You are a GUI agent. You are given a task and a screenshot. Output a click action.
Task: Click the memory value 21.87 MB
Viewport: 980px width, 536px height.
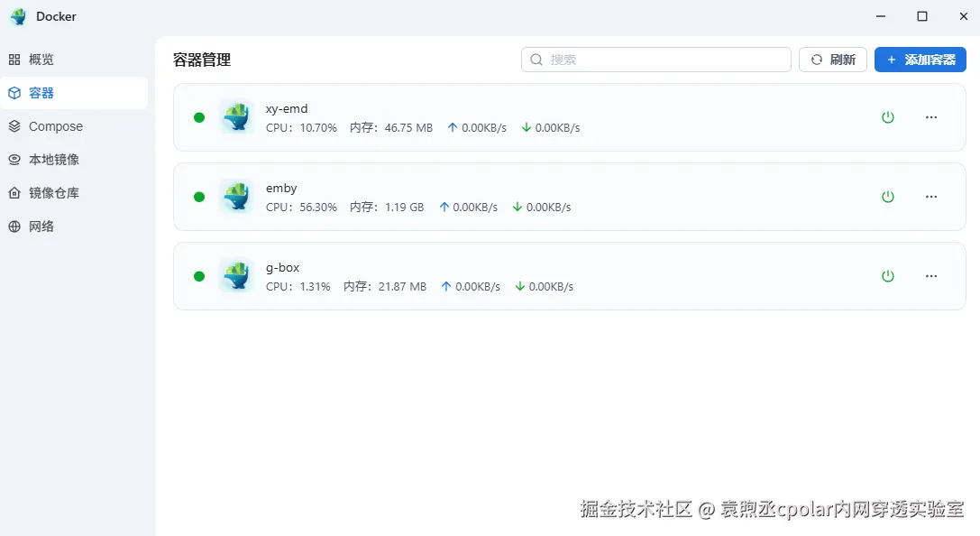click(x=402, y=286)
